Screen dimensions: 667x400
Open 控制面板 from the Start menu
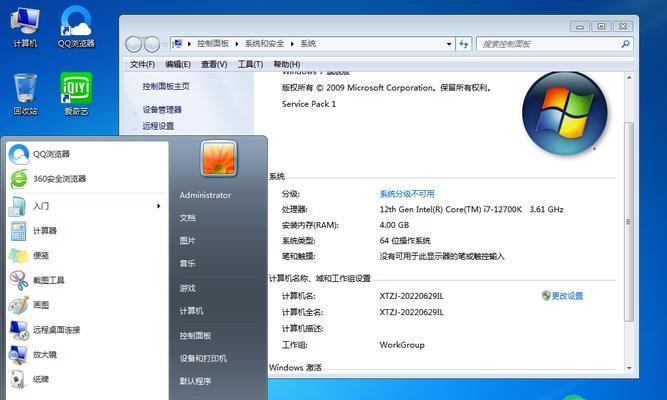(x=195, y=336)
